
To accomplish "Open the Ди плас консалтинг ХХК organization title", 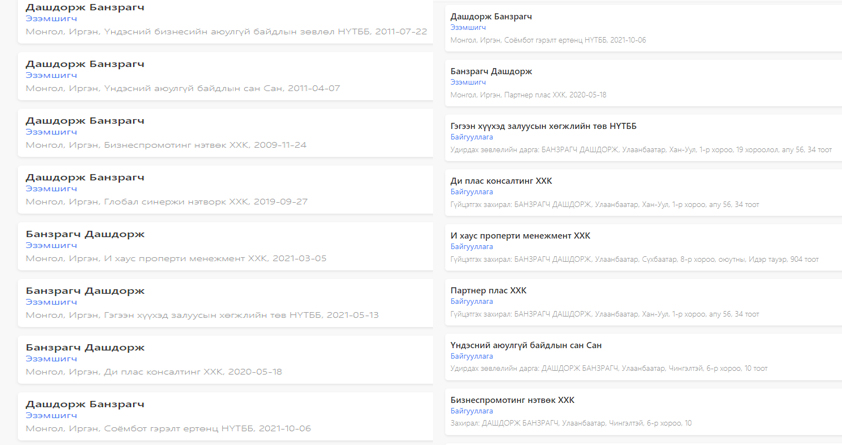I will (501, 181).
